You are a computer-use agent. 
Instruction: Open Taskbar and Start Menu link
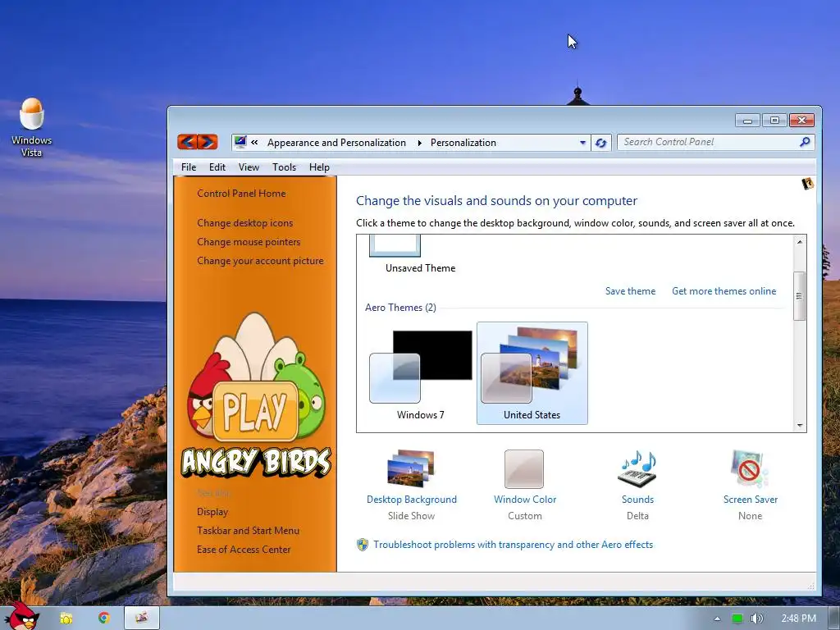[x=248, y=531]
